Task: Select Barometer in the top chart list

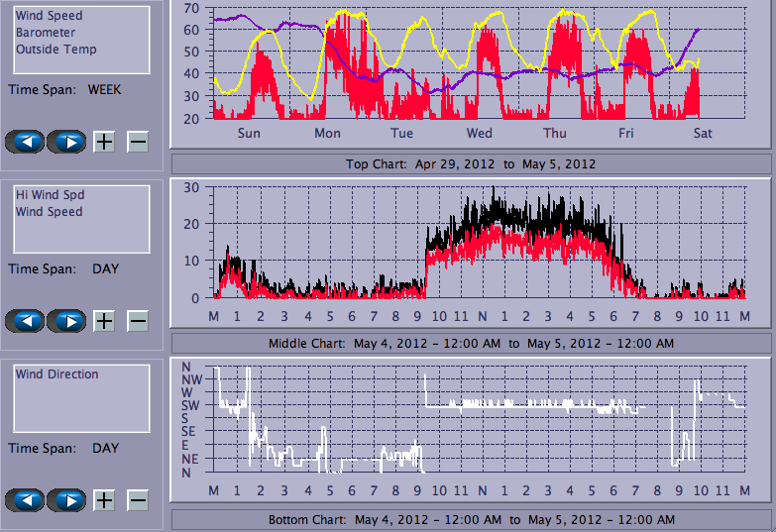Action: coord(45,33)
